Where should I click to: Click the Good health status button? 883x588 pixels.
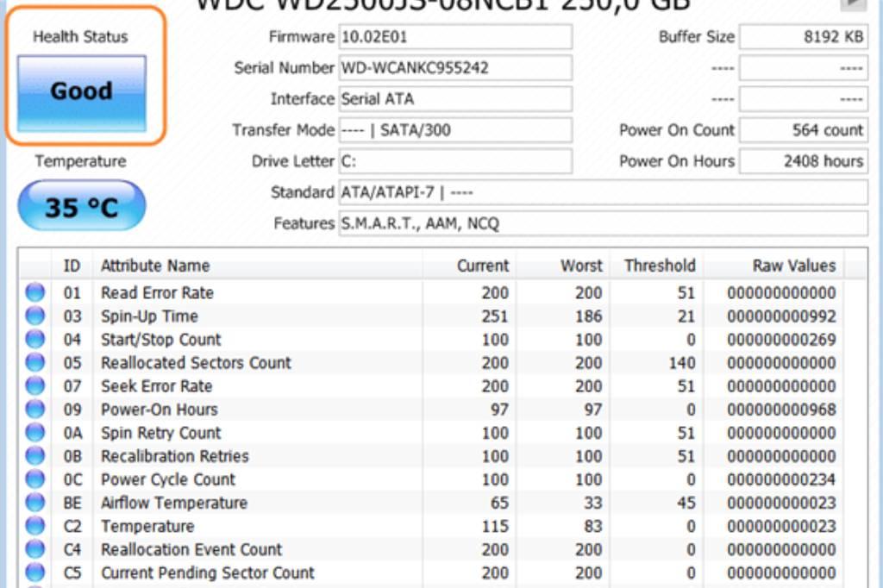(82, 93)
